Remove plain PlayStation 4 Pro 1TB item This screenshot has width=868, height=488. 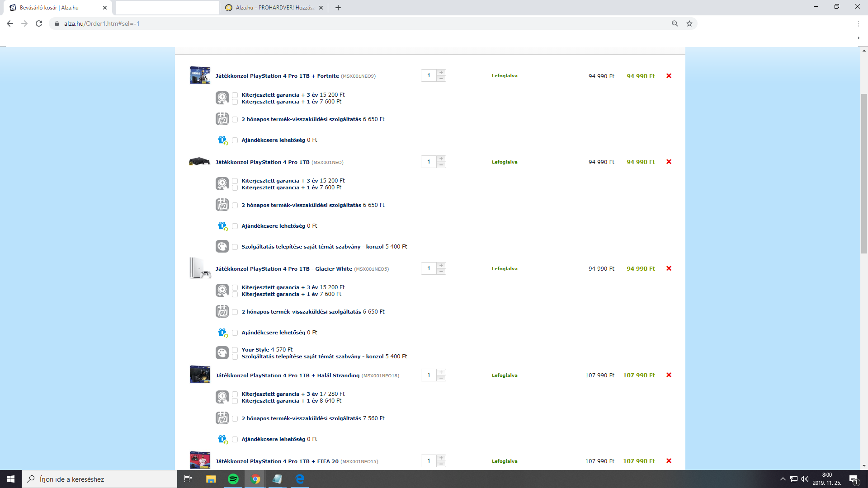pyautogui.click(x=669, y=162)
